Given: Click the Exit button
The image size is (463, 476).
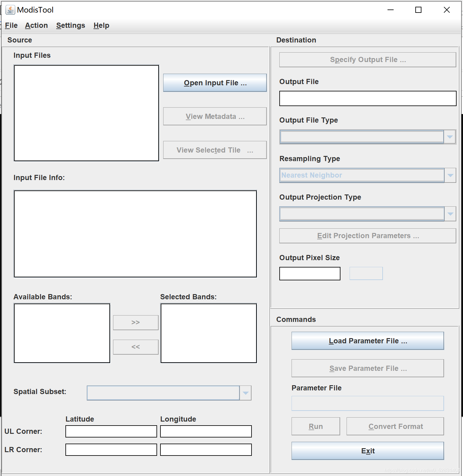Looking at the screenshot, I should click(x=368, y=451).
